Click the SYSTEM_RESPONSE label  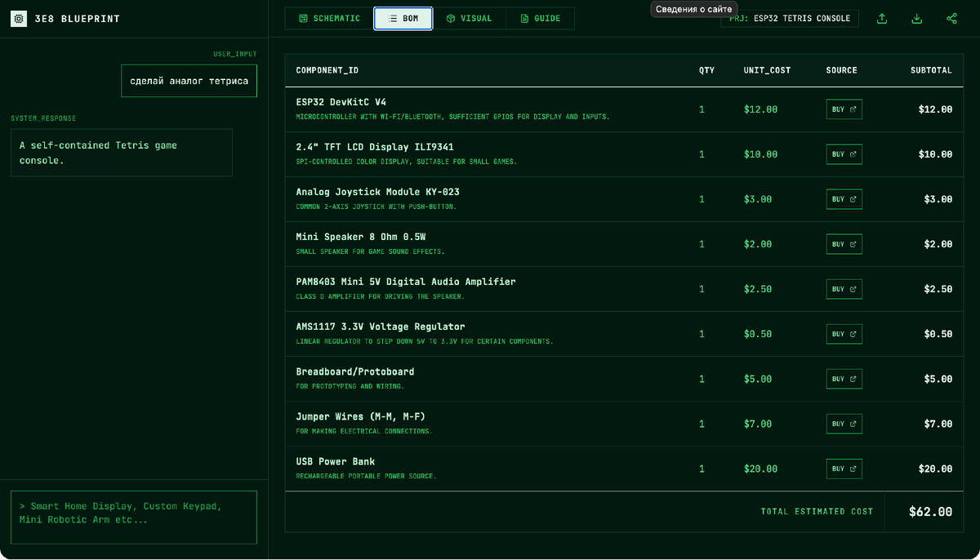point(43,118)
